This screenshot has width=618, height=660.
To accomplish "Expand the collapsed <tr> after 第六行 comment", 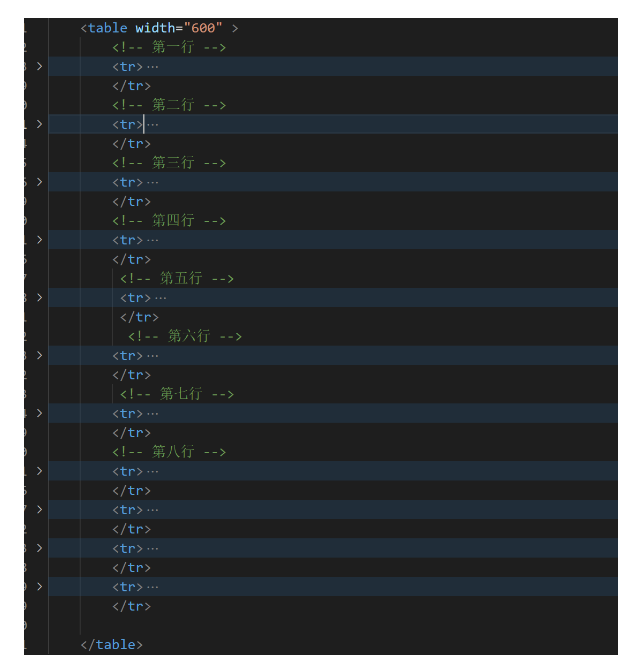I will click(39, 356).
